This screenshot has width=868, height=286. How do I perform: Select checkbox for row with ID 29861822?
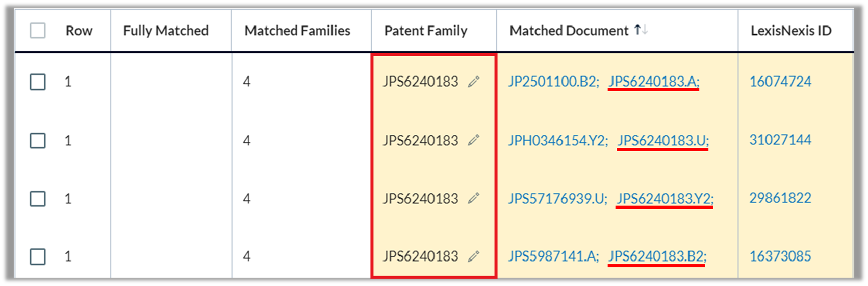[x=38, y=198]
